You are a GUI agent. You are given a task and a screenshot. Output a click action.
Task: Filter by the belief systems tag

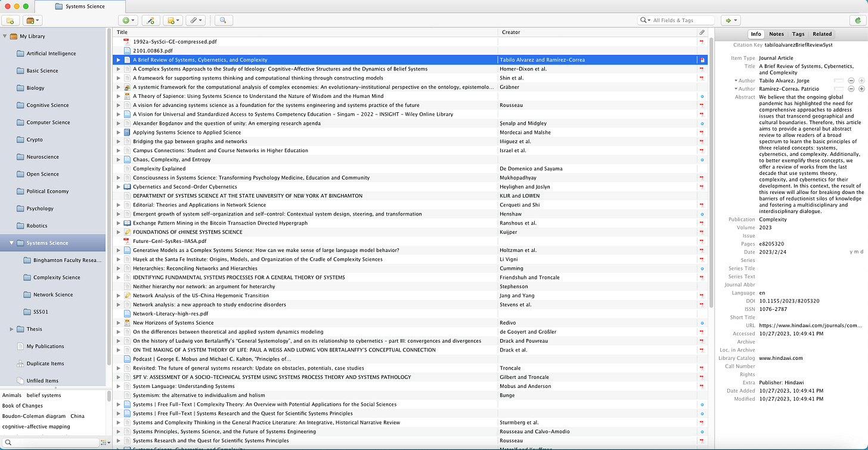point(44,395)
